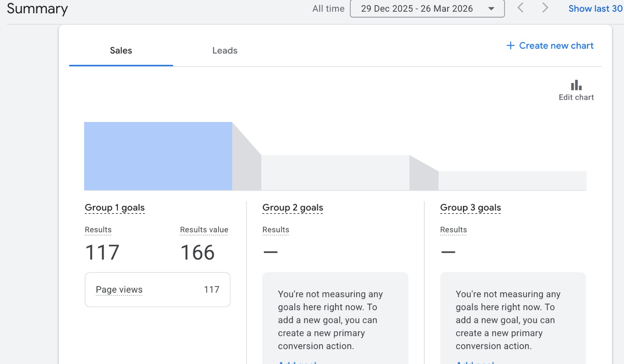624x364 pixels.
Task: Click the Results label under Group 3
Action: (453, 230)
